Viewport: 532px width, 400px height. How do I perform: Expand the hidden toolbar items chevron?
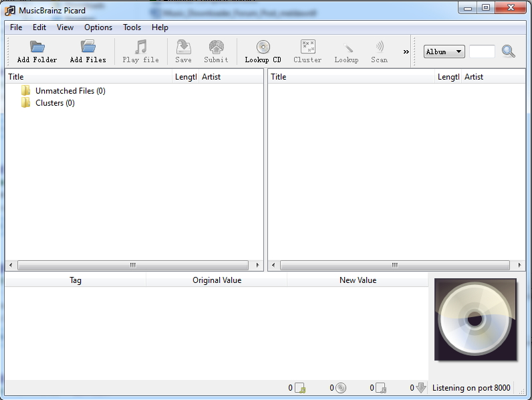click(406, 52)
